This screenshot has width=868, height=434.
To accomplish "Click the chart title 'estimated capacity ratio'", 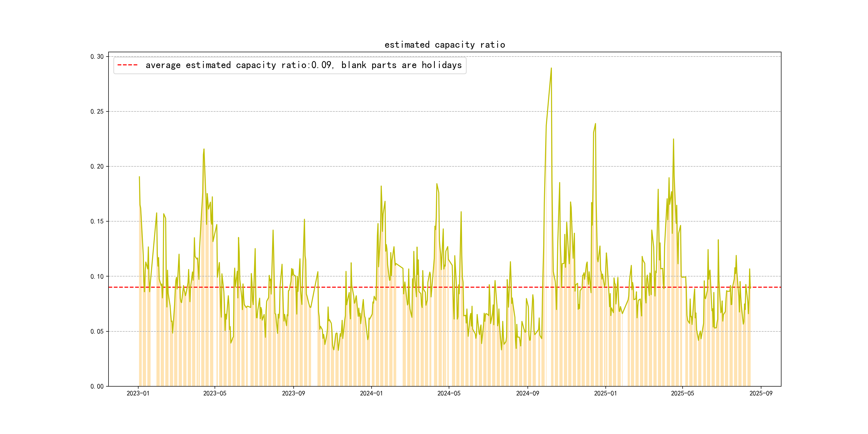I will point(444,45).
